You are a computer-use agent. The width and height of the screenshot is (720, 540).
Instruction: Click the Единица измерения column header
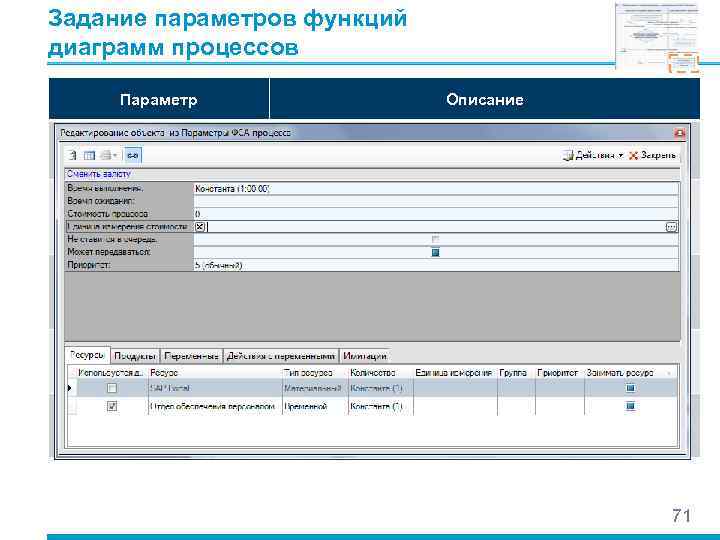[455, 373]
